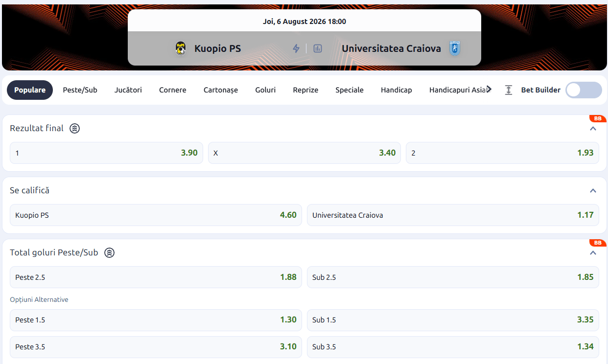Select Sub 2.5 at 1.85
Screen dimensions: 608x364
[453, 277]
